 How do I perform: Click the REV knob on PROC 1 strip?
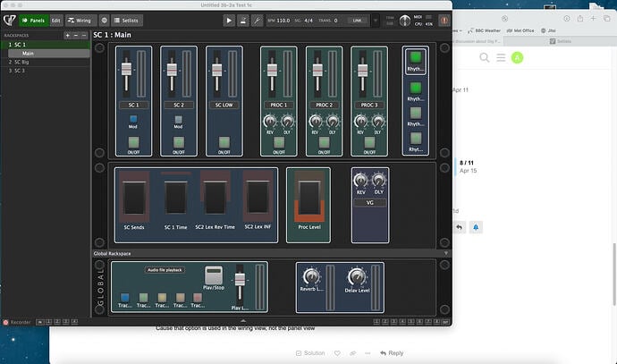tap(269, 122)
